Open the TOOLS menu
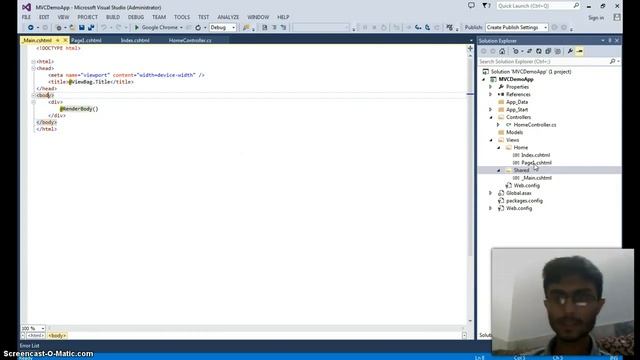This screenshot has width=640, height=360. [182, 17]
